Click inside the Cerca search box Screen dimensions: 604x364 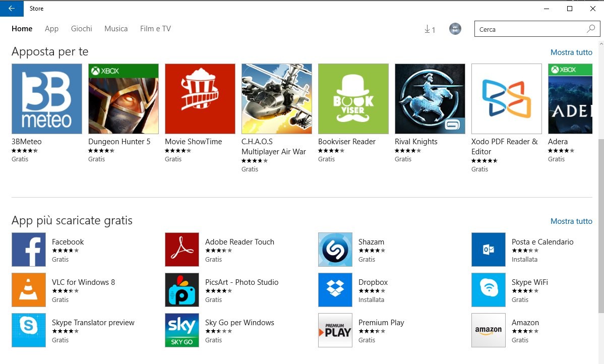point(529,29)
